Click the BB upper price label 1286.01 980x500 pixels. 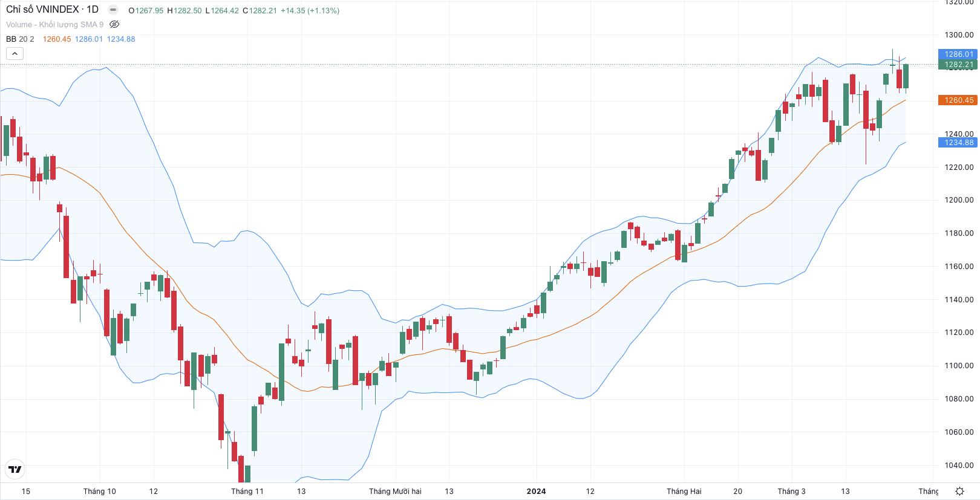pos(959,54)
